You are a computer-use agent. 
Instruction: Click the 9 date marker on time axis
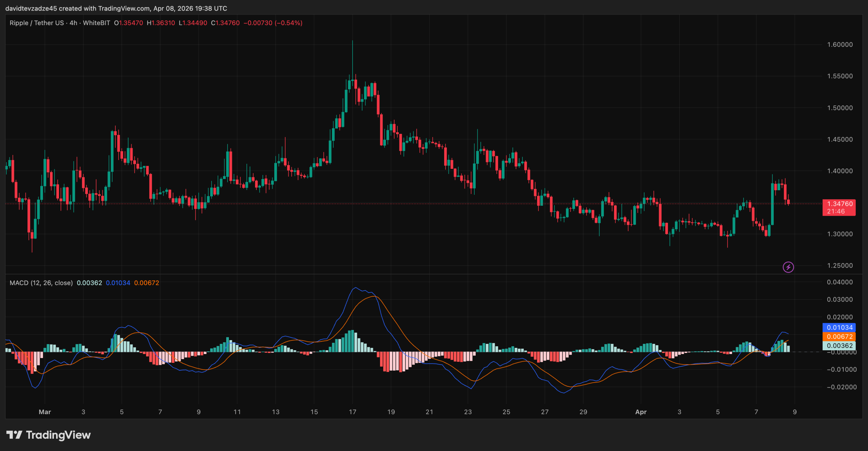[794, 412]
